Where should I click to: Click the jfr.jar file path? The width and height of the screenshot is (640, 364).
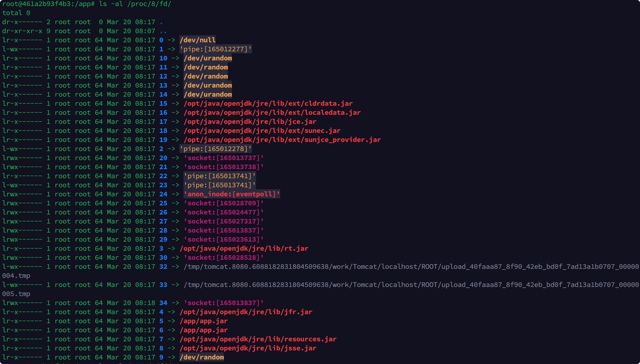[x=246, y=312]
